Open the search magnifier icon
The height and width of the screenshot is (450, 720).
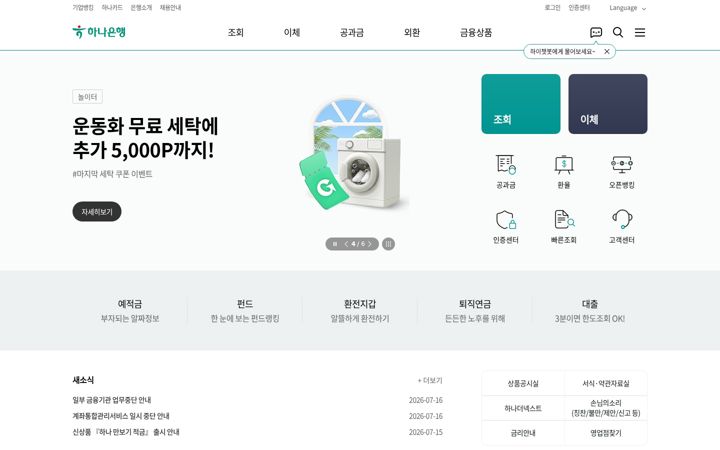point(618,32)
